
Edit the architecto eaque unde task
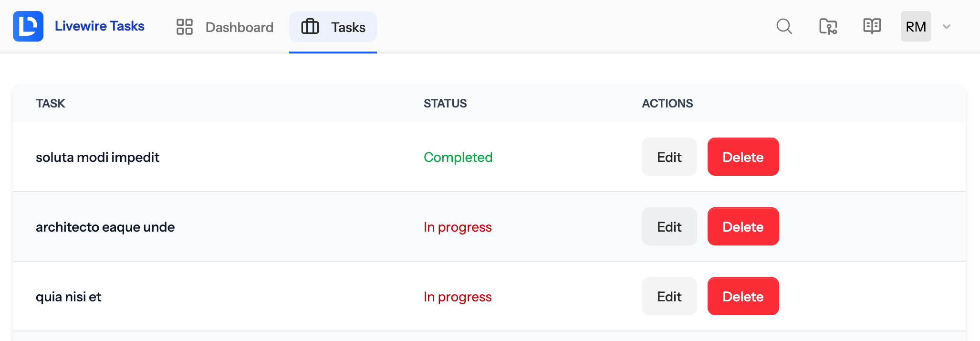coord(669,226)
